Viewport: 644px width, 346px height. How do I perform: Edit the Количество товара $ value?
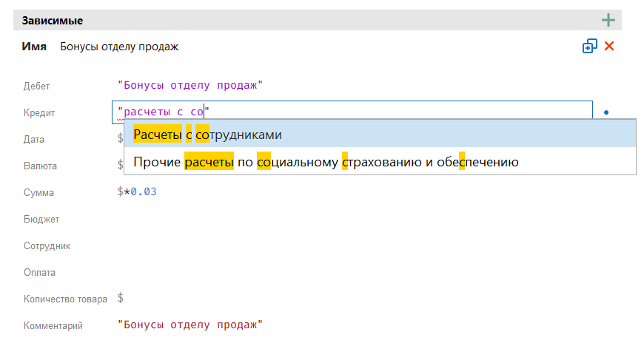point(121,298)
